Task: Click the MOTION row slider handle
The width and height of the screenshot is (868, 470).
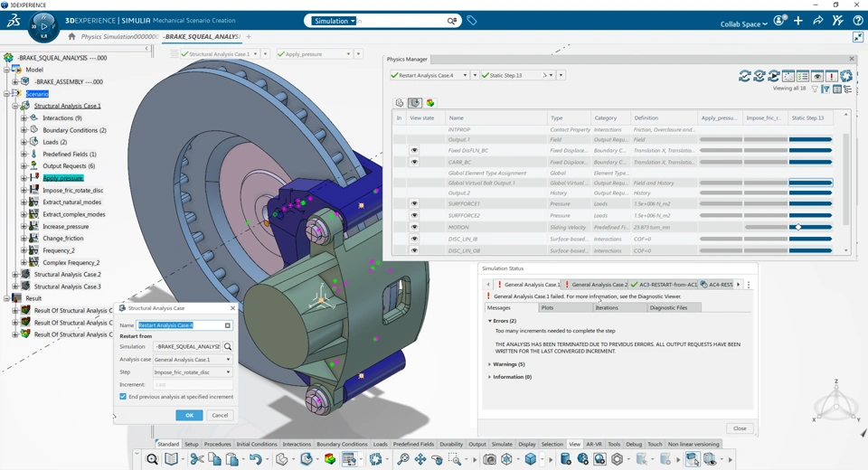Action: point(798,227)
